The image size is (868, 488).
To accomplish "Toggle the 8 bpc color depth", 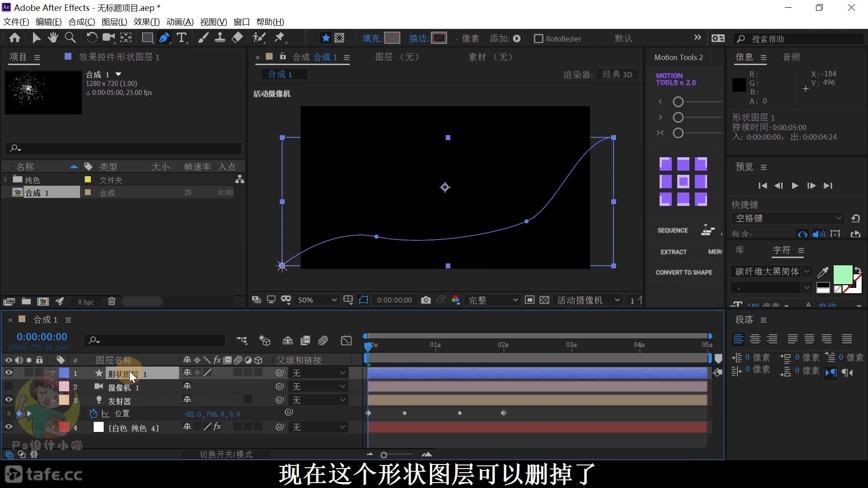I will click(x=85, y=302).
